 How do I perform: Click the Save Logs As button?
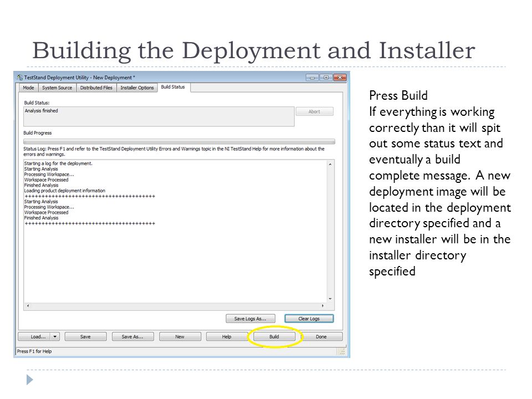click(250, 319)
